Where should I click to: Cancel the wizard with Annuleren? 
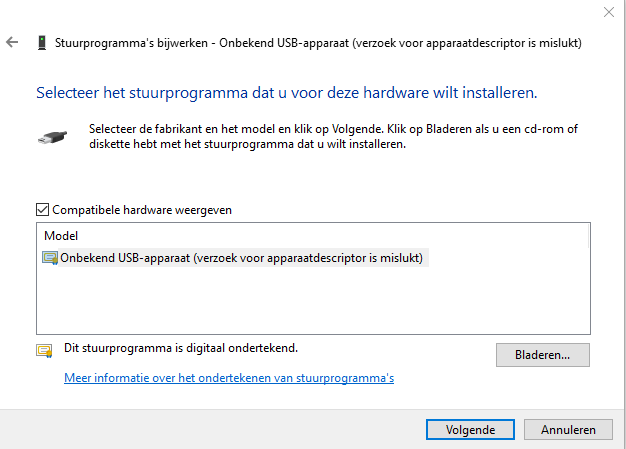[568, 429]
